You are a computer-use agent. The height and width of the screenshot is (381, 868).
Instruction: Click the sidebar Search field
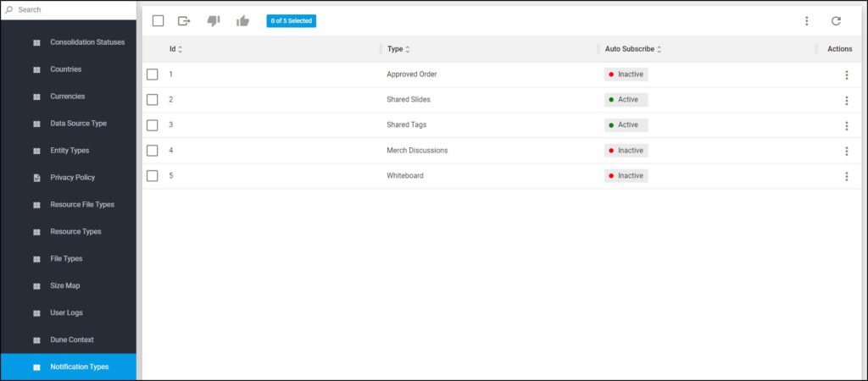point(68,10)
